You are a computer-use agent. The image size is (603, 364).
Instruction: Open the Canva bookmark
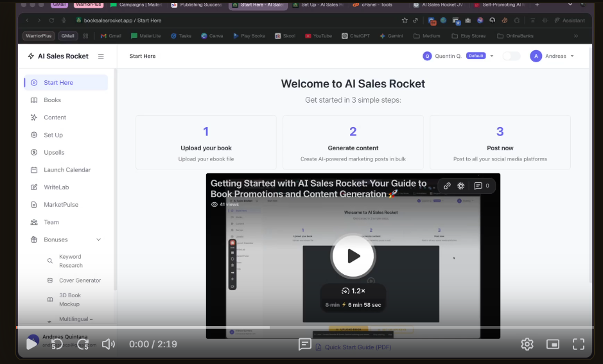coord(212,36)
